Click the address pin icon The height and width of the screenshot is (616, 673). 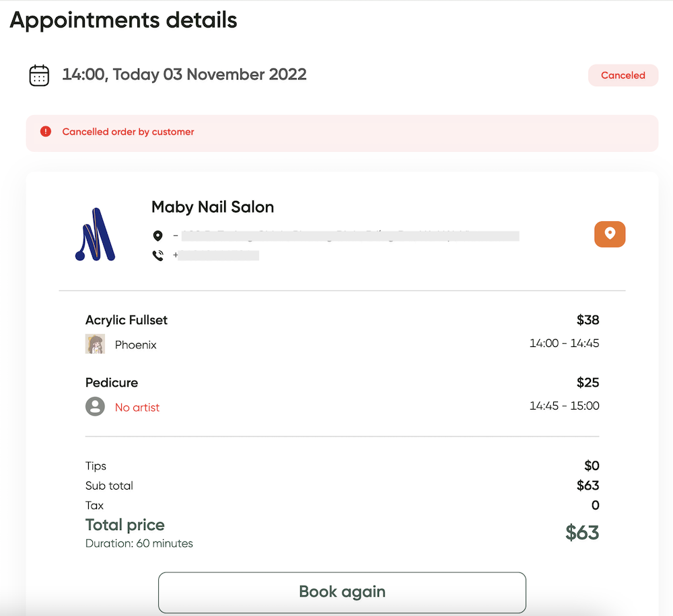[158, 235]
